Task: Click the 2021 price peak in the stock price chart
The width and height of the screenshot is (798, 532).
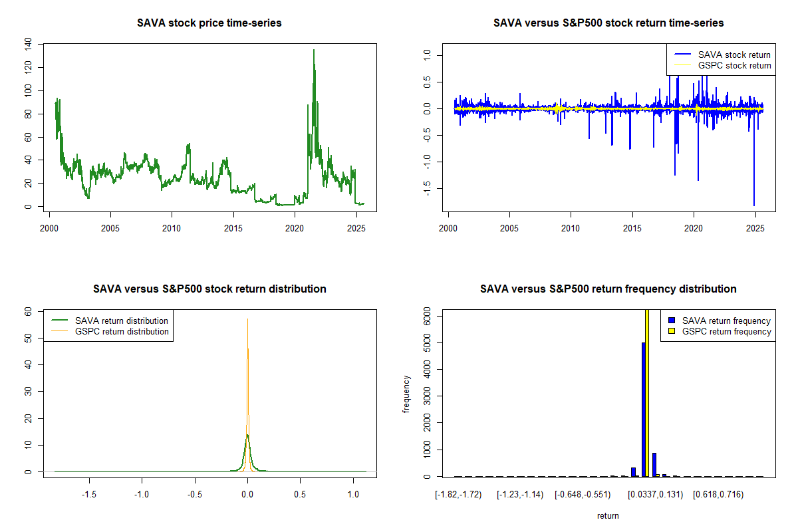Action: coord(314,51)
